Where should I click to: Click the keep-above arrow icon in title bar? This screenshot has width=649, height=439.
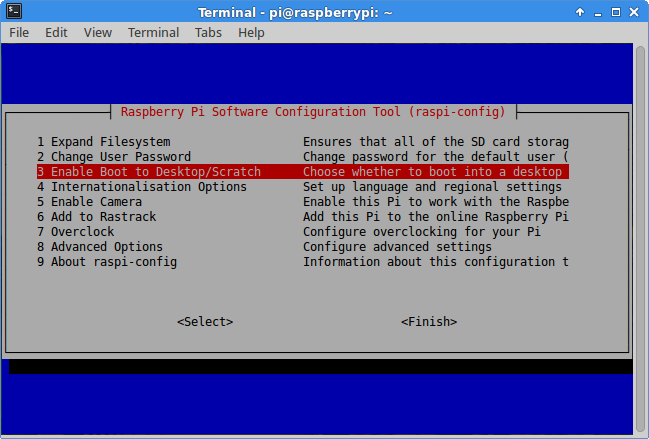click(580, 12)
